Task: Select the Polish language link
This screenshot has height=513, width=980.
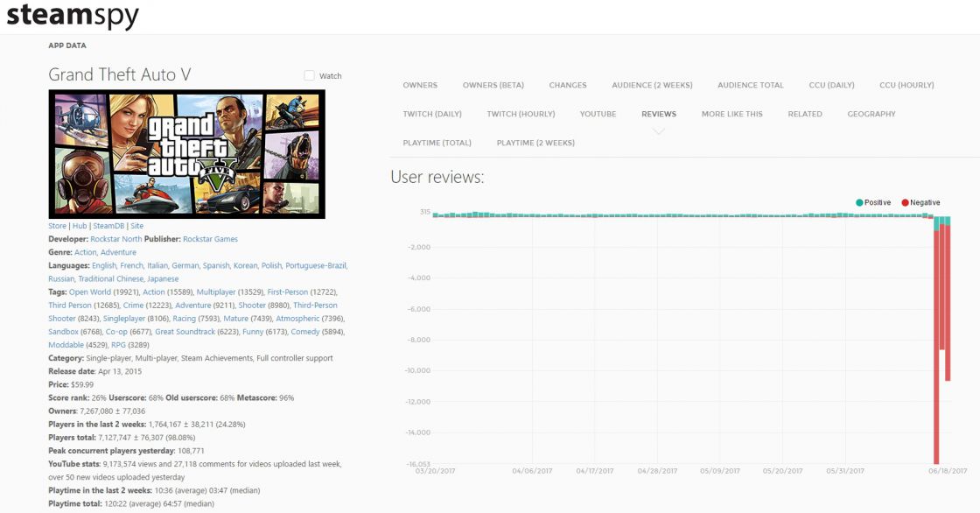Action: [x=271, y=265]
